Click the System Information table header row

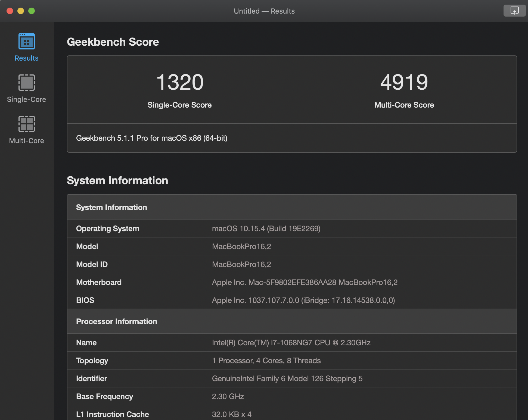click(x=292, y=207)
